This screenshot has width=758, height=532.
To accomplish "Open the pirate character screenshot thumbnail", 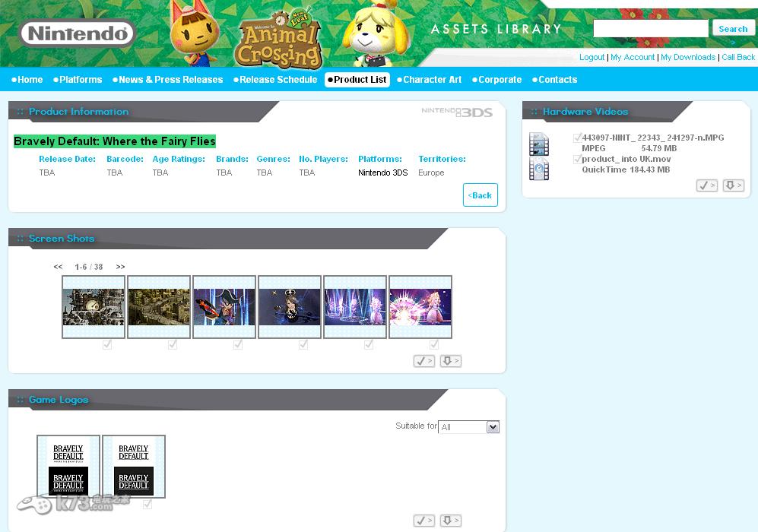I will click(x=224, y=307).
